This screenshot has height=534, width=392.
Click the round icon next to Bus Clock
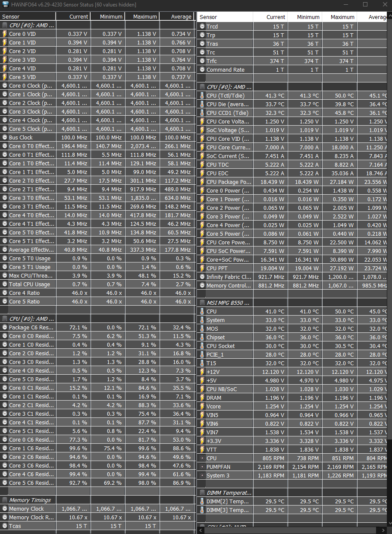point(5,137)
